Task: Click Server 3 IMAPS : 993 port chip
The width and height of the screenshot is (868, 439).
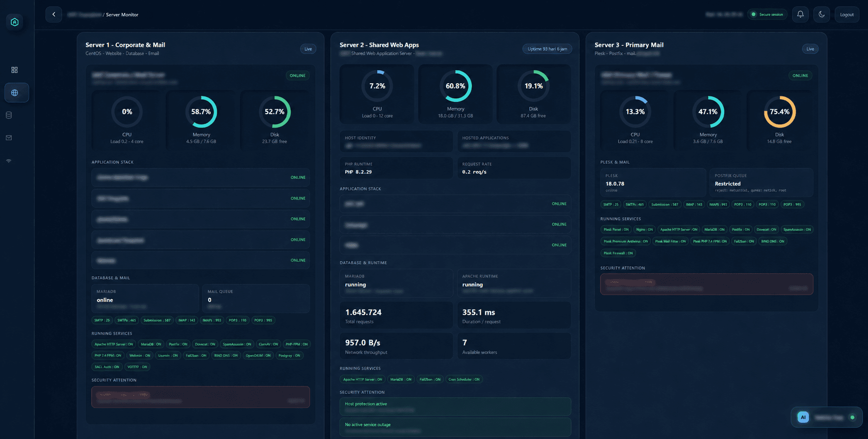Action: click(718, 204)
